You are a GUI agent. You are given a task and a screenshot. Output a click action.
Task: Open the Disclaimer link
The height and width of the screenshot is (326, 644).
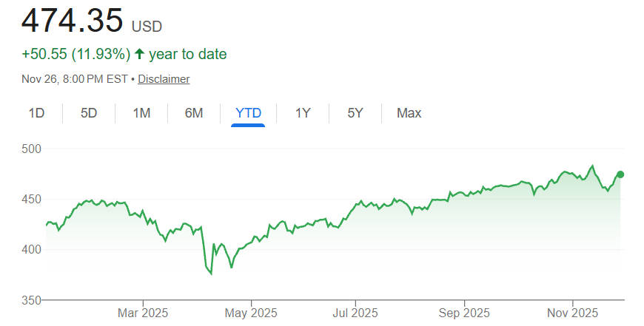click(164, 78)
